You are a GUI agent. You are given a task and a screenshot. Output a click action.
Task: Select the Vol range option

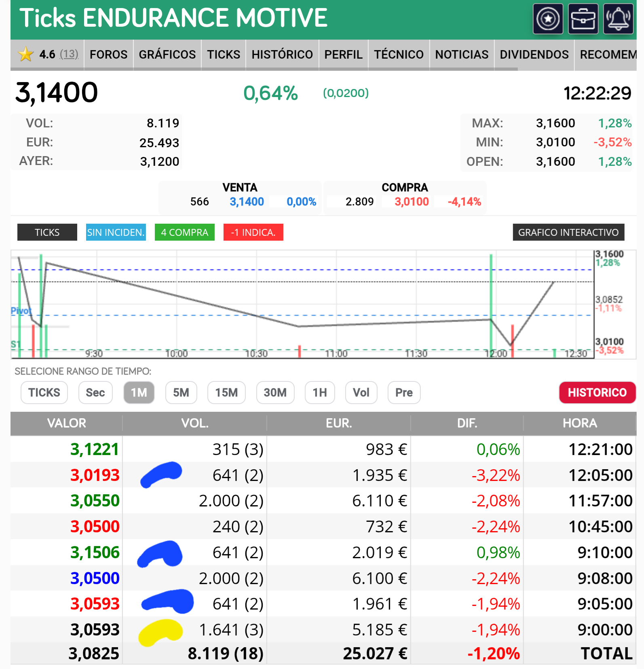pyautogui.click(x=361, y=392)
